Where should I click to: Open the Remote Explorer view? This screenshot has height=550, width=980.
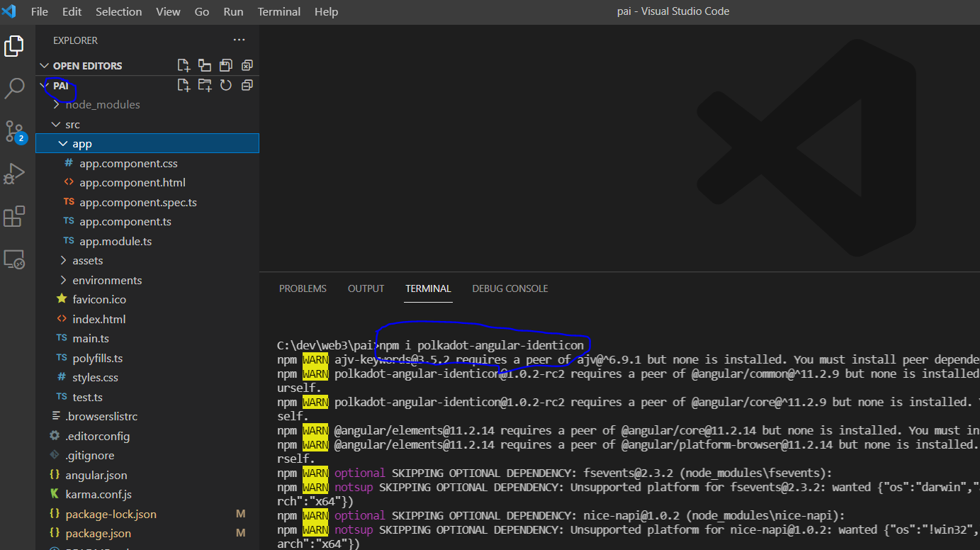14,259
